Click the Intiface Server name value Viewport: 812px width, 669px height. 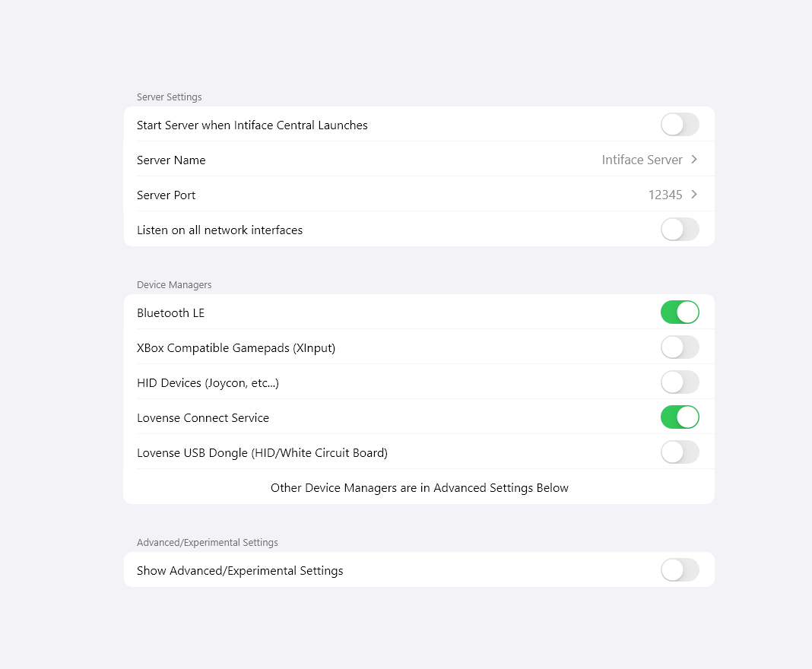point(642,160)
